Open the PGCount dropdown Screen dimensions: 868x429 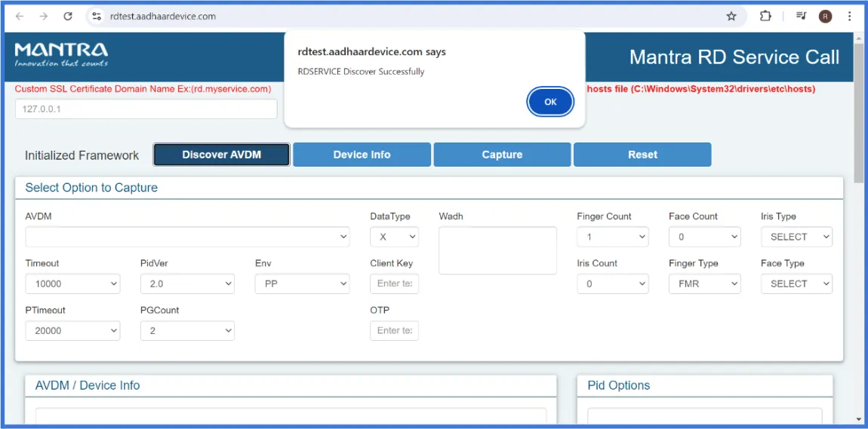point(188,330)
